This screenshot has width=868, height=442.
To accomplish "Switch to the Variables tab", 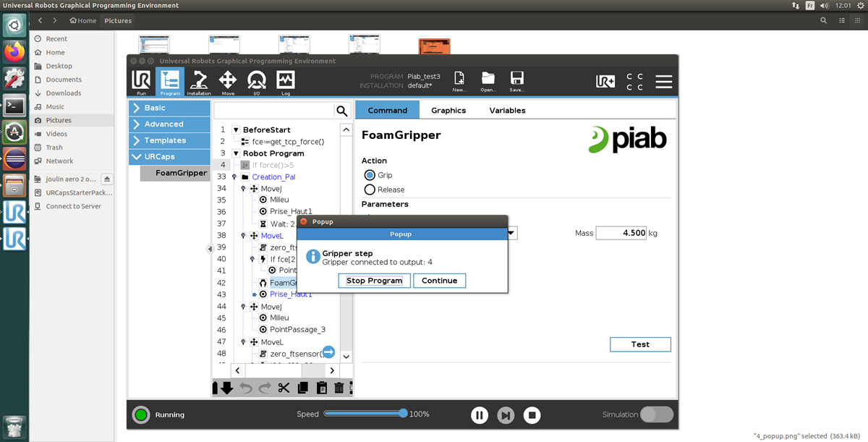I will pos(507,110).
